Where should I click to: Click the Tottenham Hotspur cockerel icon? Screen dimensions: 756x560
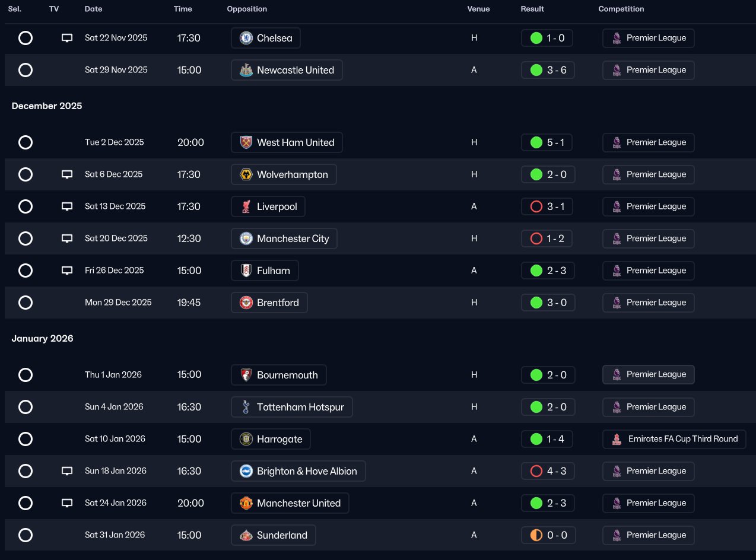coord(246,407)
